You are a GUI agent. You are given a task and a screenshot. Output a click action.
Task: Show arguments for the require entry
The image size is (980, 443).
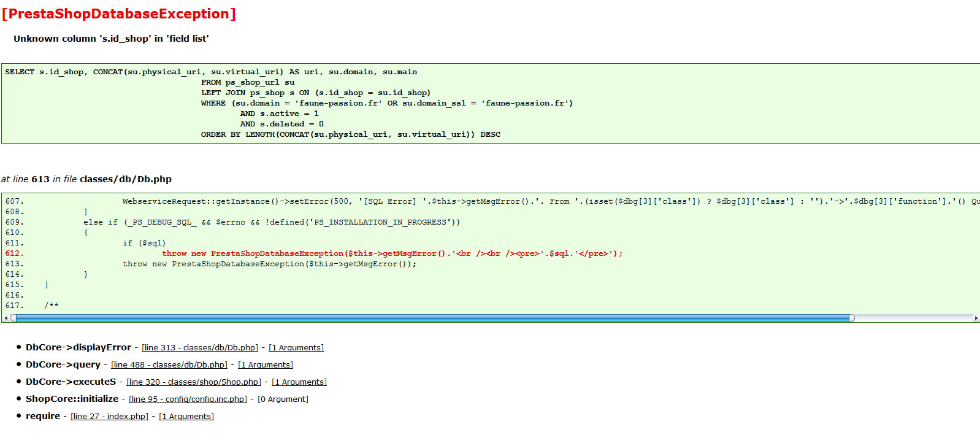coord(186,417)
